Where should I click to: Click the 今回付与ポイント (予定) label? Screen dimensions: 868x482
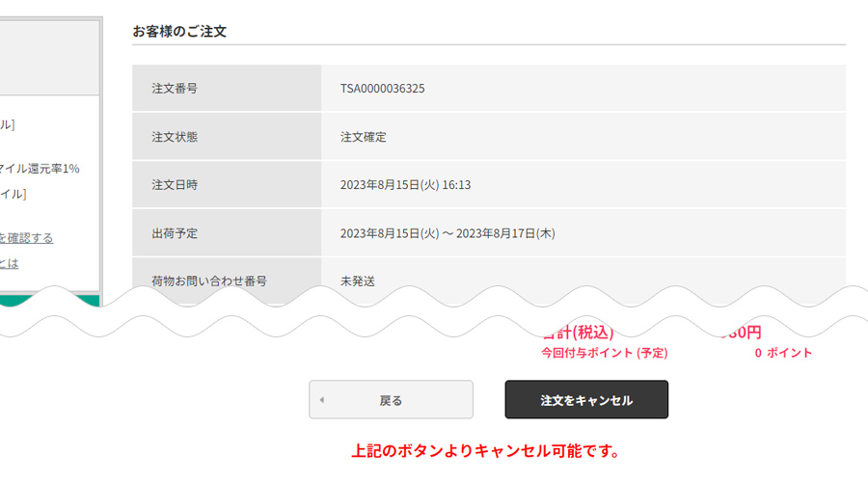605,353
